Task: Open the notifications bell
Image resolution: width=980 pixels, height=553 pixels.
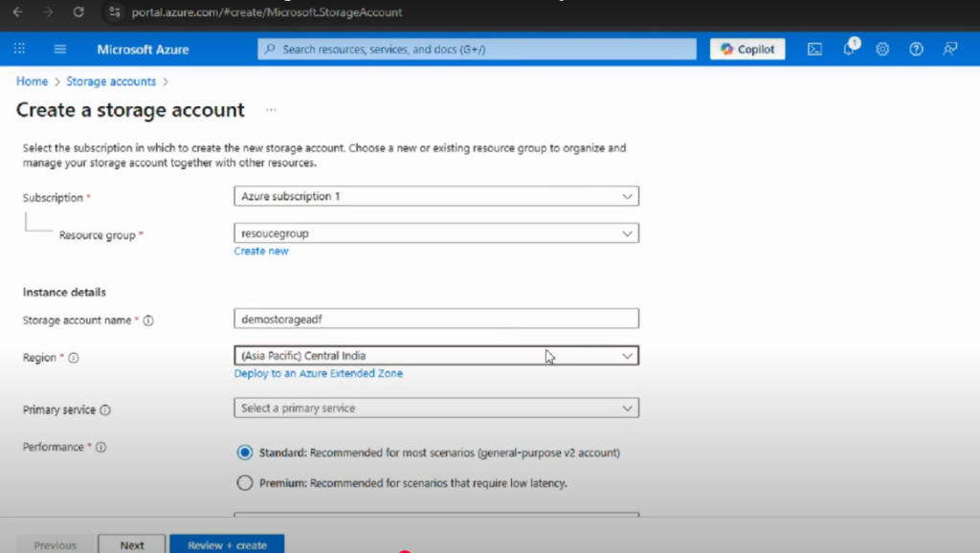Action: (x=849, y=49)
